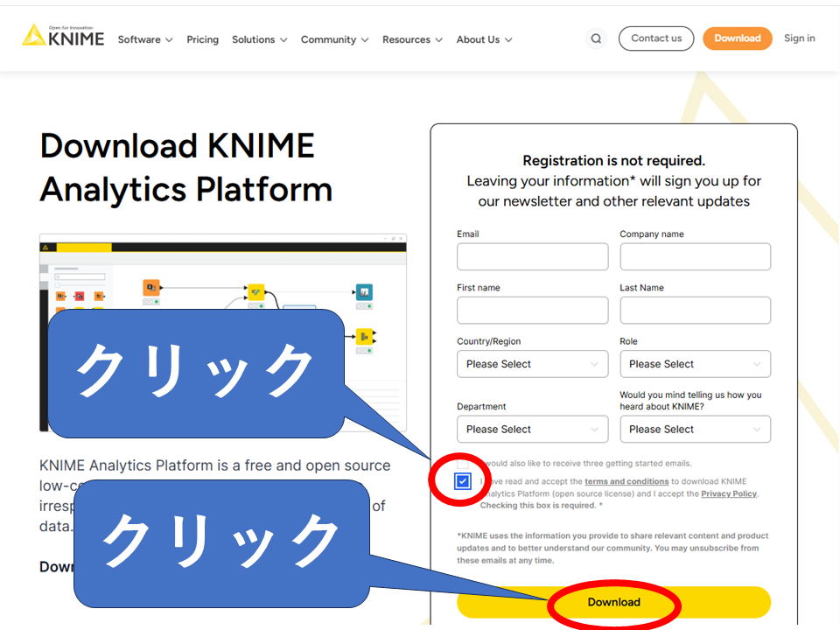
Task: Click the Email input field
Action: pos(532,256)
